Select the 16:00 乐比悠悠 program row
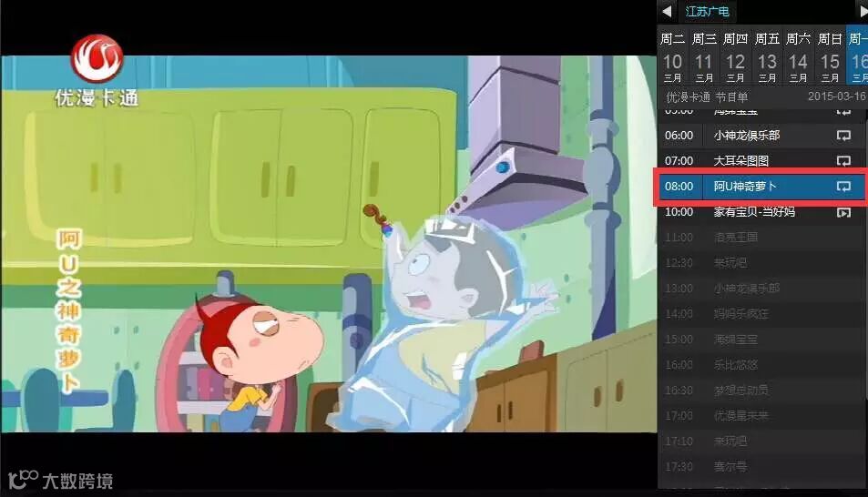 761,365
